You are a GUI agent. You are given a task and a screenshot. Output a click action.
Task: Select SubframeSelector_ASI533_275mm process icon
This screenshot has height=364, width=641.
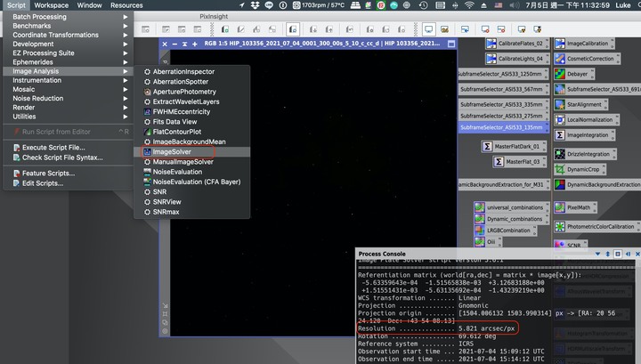pos(503,116)
